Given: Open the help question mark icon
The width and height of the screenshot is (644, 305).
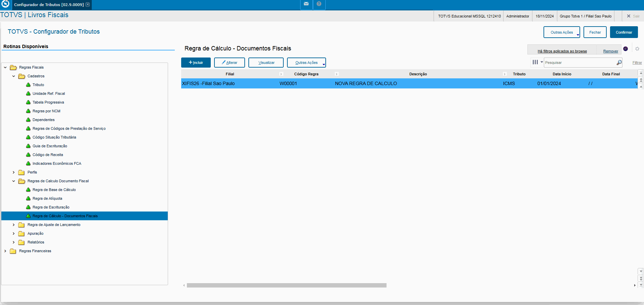Looking at the screenshot, I should pos(319,4).
